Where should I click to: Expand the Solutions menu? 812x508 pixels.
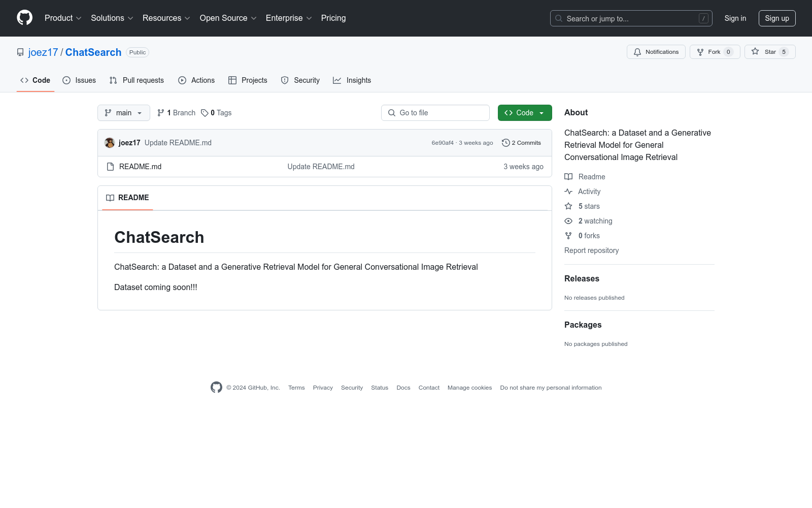pos(112,18)
